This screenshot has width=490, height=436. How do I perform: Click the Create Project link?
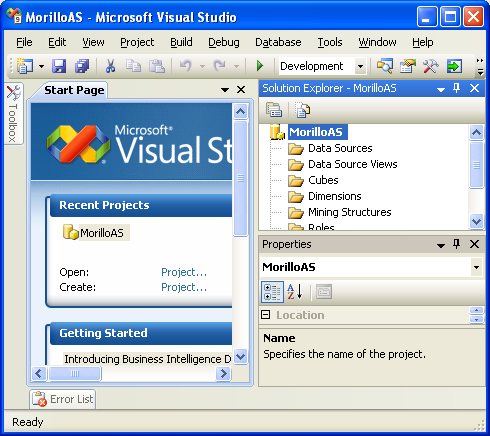(184, 287)
